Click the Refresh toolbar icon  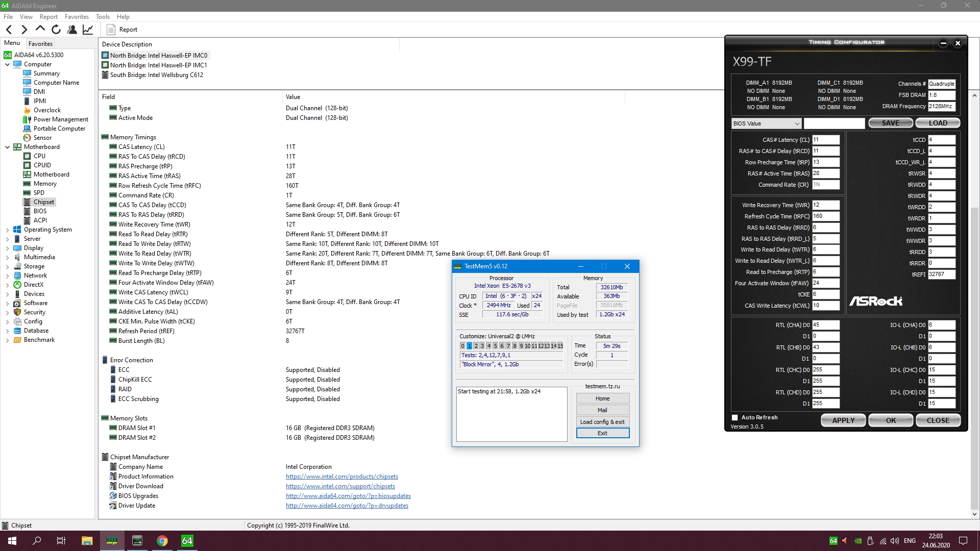56,30
